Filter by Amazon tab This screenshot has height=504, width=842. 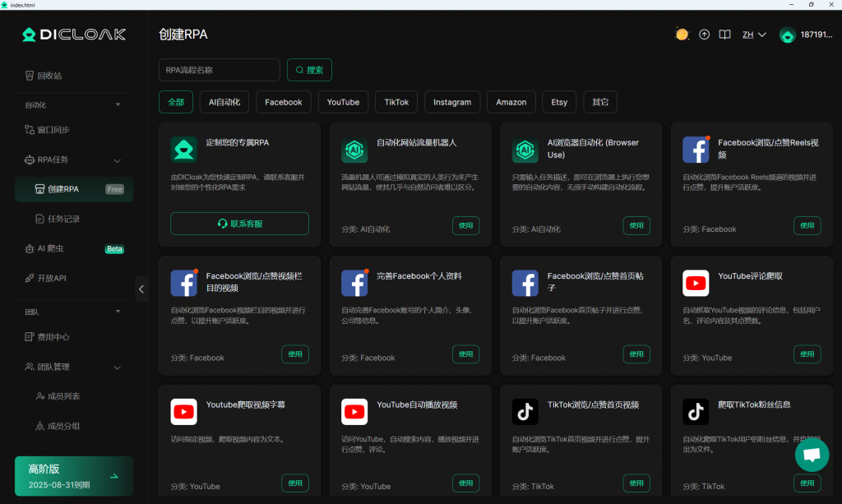click(x=511, y=102)
